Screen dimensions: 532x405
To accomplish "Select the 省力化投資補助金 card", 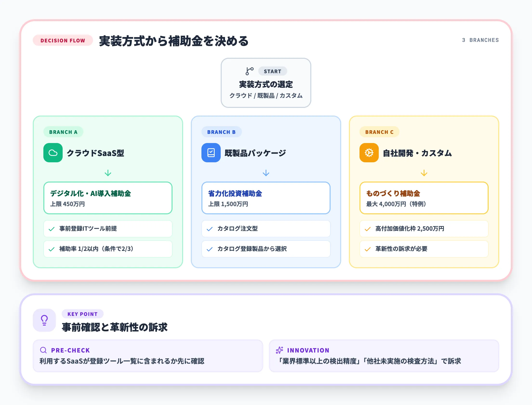I will pos(266,198).
